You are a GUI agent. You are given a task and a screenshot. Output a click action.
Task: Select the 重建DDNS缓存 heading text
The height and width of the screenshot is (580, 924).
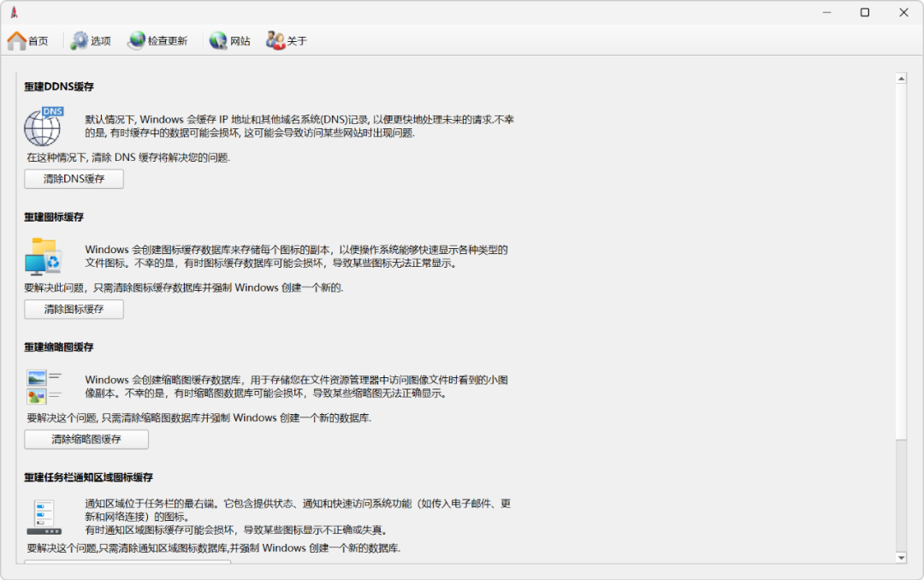pyautogui.click(x=59, y=86)
